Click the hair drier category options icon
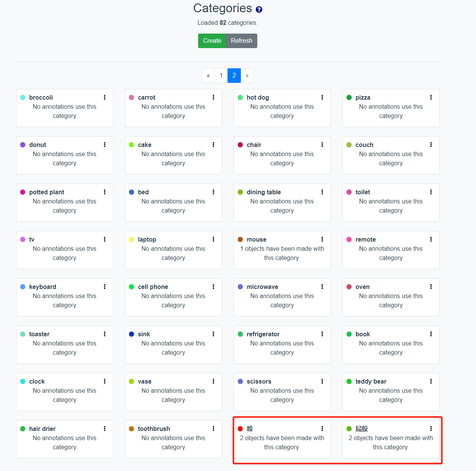 (105, 429)
